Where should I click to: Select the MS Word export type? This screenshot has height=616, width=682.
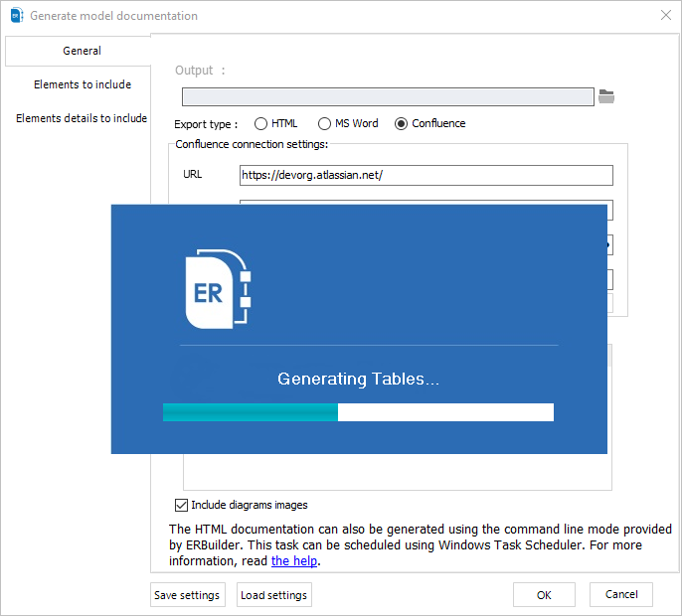(348, 124)
